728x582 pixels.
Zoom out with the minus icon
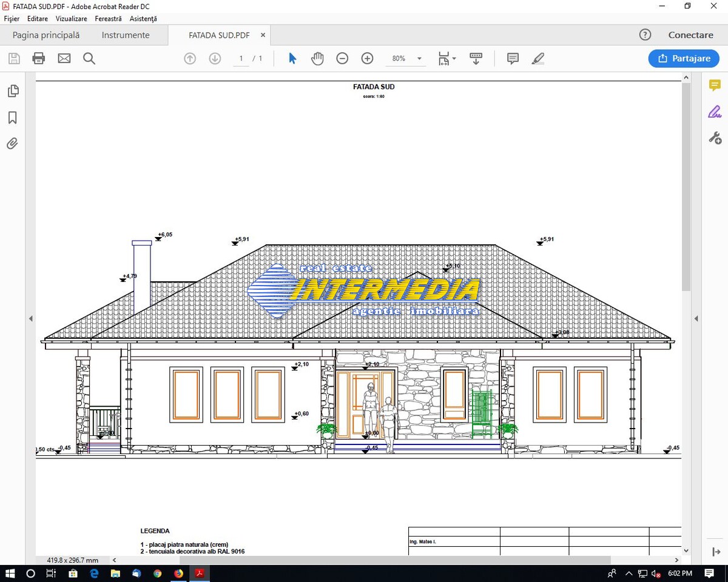tap(342, 59)
